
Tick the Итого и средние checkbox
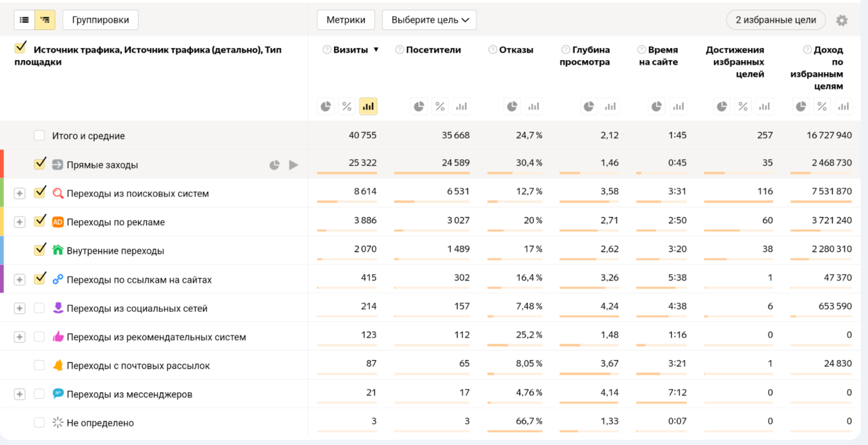(39, 136)
